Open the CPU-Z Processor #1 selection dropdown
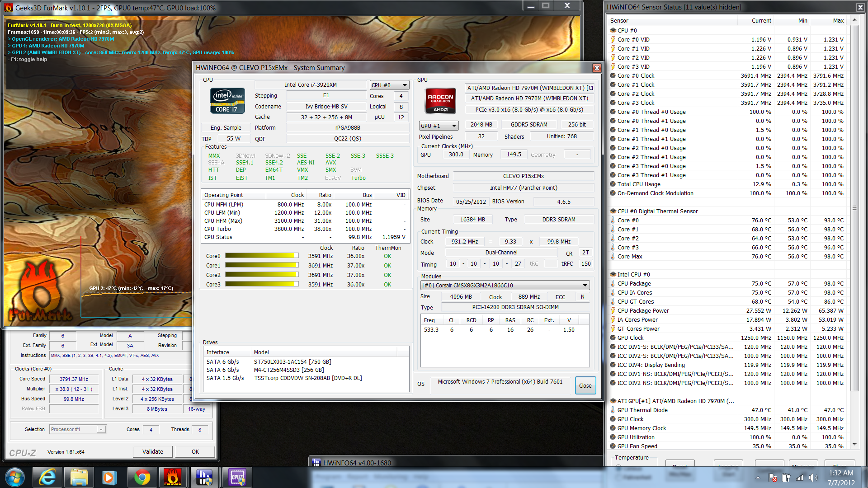868x488 pixels. click(x=78, y=429)
